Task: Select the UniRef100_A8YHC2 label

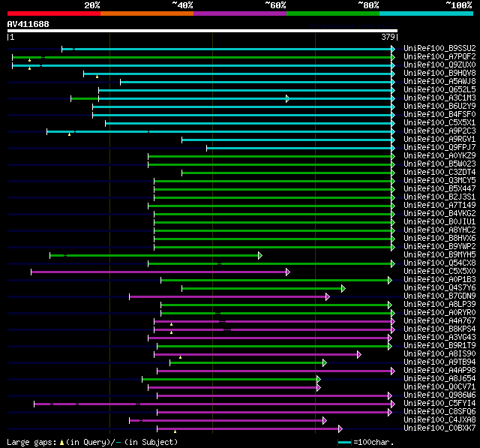Action: pos(439,230)
